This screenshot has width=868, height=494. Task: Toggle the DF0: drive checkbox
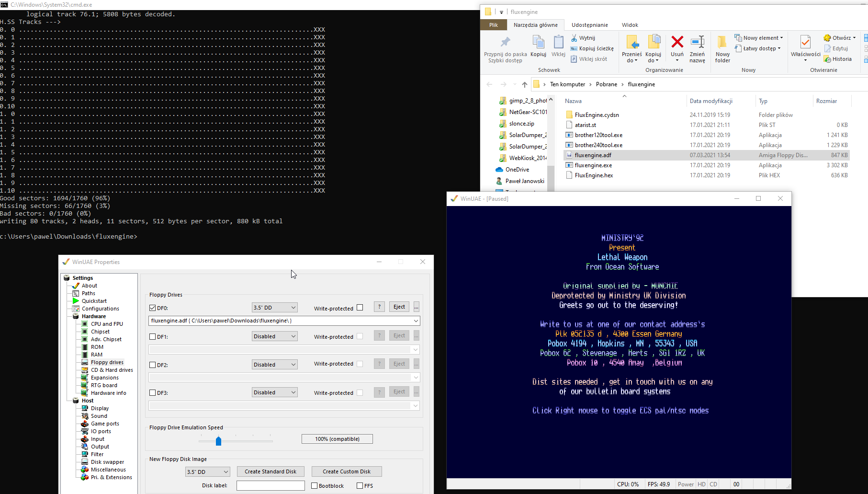153,308
